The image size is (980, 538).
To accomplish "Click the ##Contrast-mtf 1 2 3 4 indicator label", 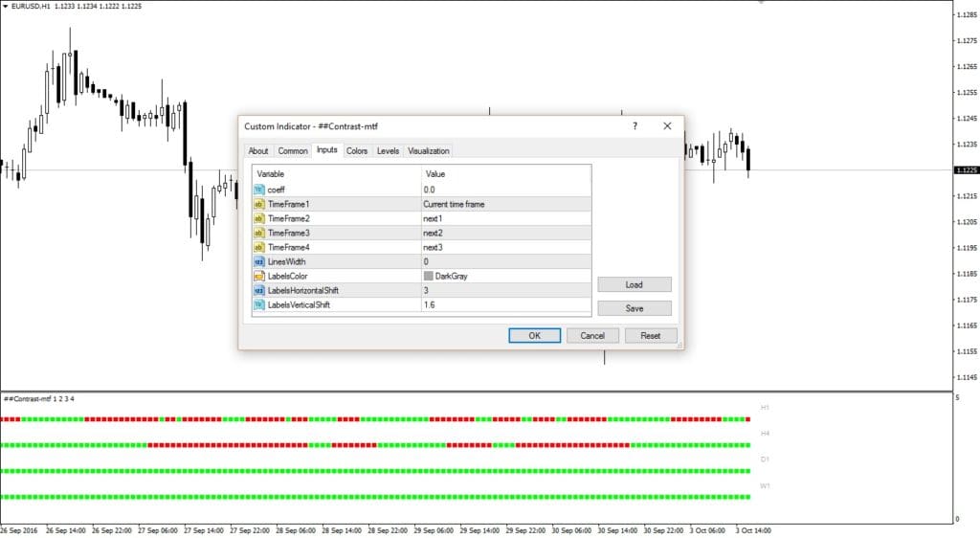I will tap(38, 398).
